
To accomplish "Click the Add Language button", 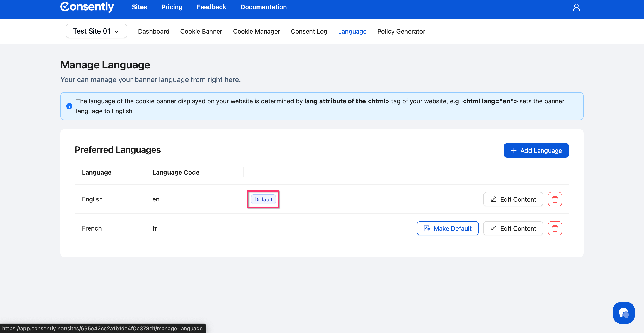I will click(x=536, y=150).
